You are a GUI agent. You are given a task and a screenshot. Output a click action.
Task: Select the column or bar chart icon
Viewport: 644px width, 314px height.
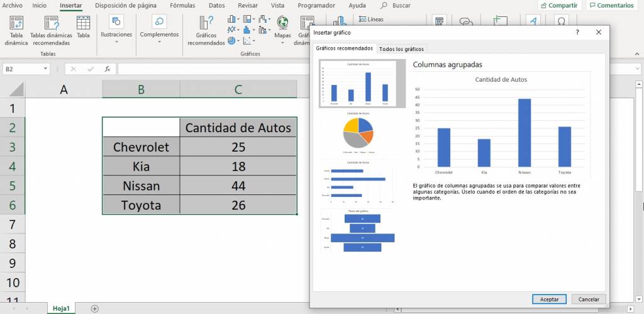pos(231,20)
